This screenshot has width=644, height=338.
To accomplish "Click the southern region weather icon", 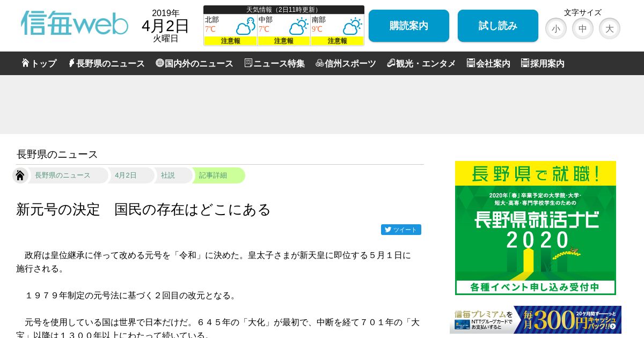I will point(353,26).
